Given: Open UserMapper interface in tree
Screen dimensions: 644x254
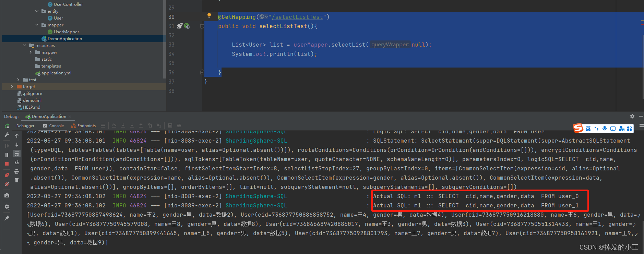Looking at the screenshot, I should 63,32.
